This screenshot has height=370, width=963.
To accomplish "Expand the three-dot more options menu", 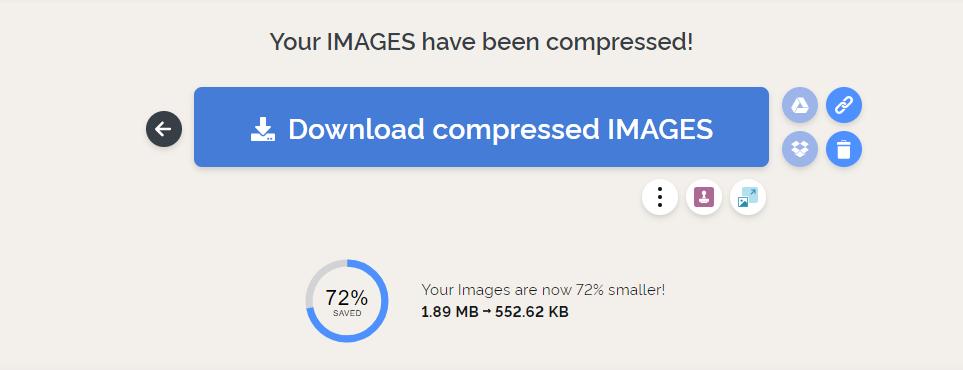I will (x=660, y=197).
